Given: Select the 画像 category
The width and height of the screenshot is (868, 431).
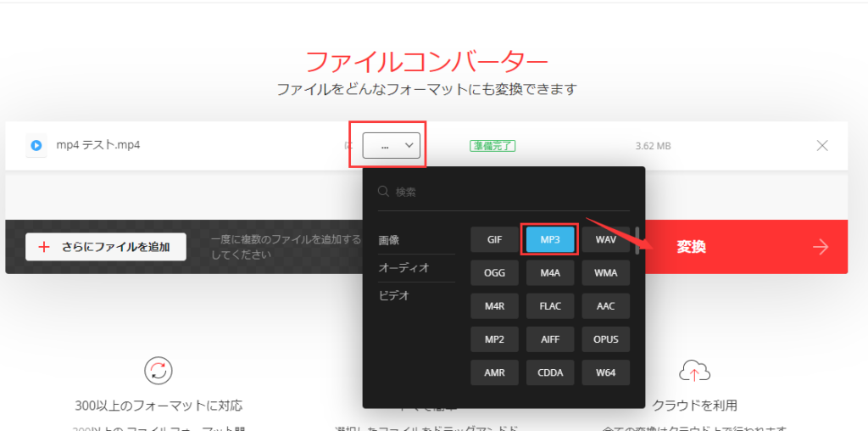Looking at the screenshot, I should pyautogui.click(x=389, y=240).
